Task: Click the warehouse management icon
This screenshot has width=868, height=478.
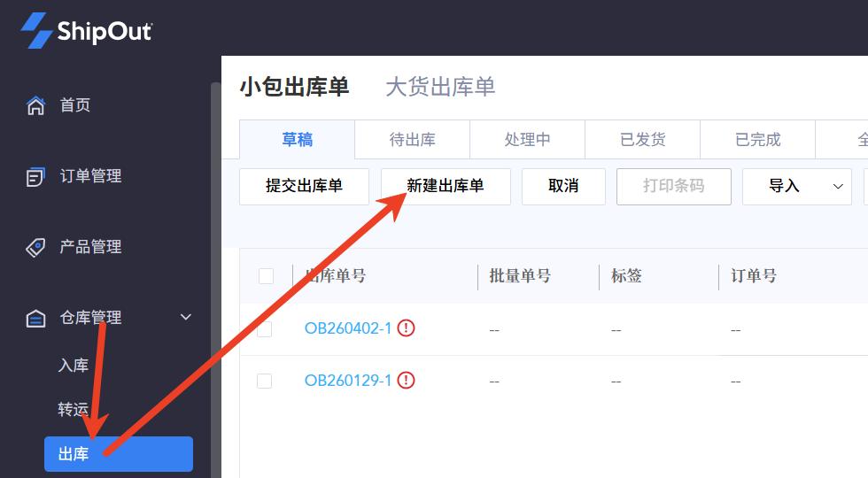Action: (x=35, y=318)
